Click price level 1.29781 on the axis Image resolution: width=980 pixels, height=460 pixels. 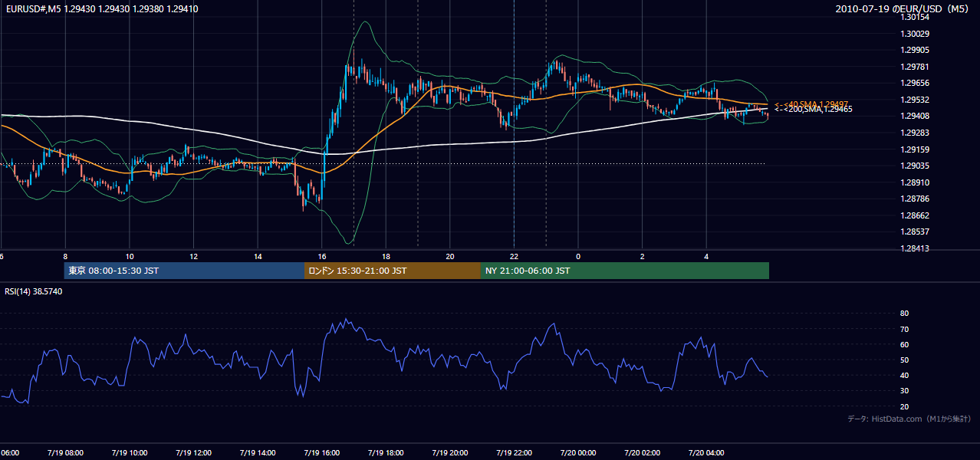click(x=915, y=67)
